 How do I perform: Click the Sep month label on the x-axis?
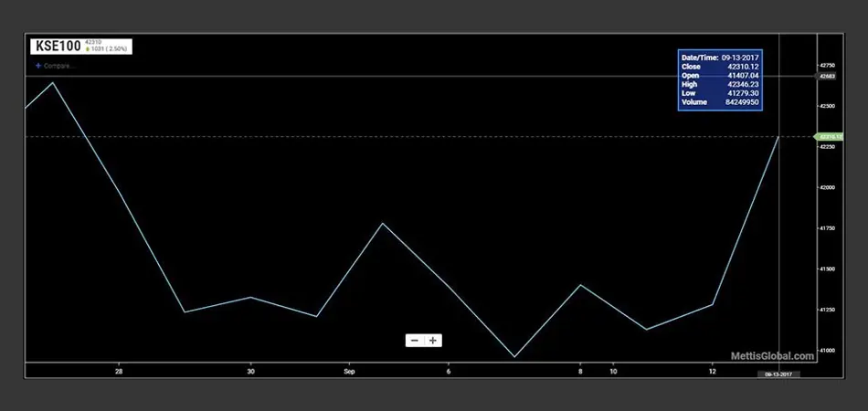pyautogui.click(x=348, y=372)
